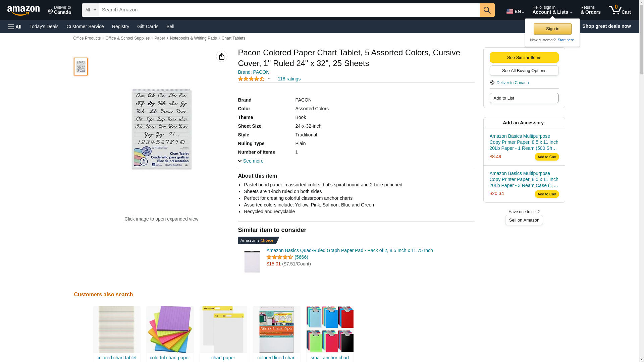Open the Add to List dropdown

tap(524, 98)
